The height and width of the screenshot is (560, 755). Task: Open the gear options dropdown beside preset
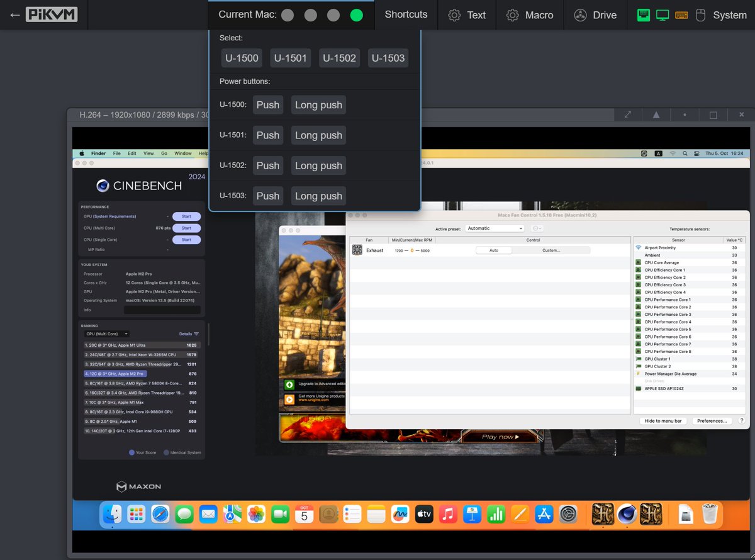(x=537, y=228)
